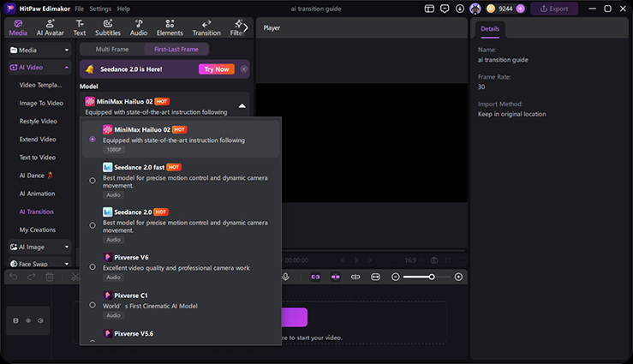Viewport: 633px width, 364px height.
Task: Add more credits with plus icon
Action: [521, 9]
